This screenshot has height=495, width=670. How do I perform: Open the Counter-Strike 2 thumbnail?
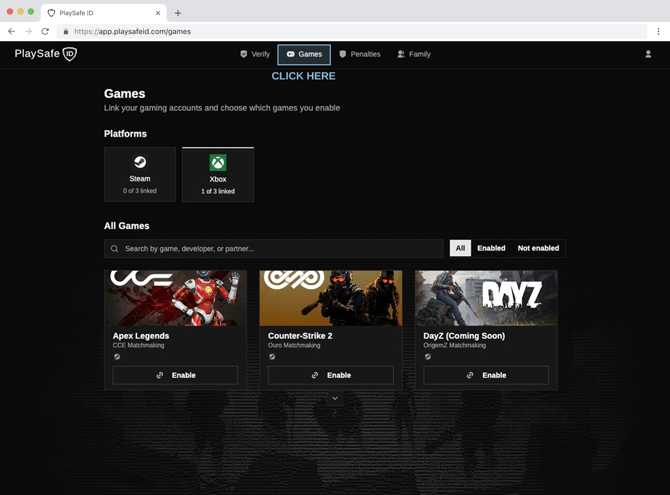pos(331,298)
